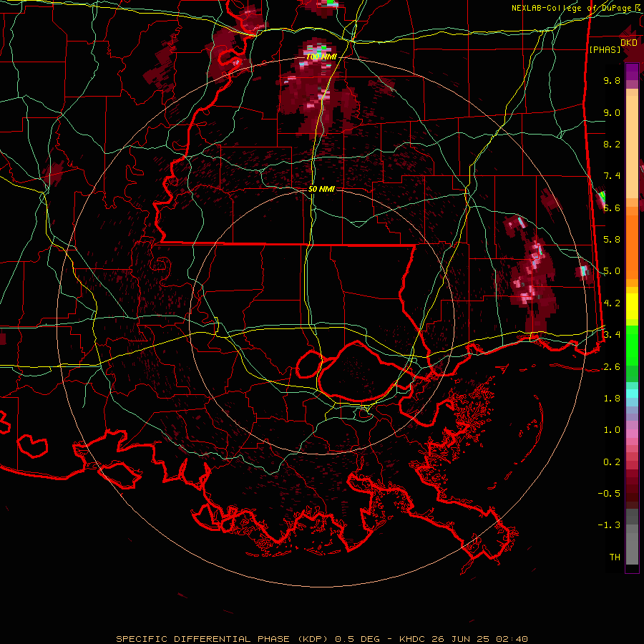Click the 50 NMI range ring label
644x644 pixels.
click(321, 190)
